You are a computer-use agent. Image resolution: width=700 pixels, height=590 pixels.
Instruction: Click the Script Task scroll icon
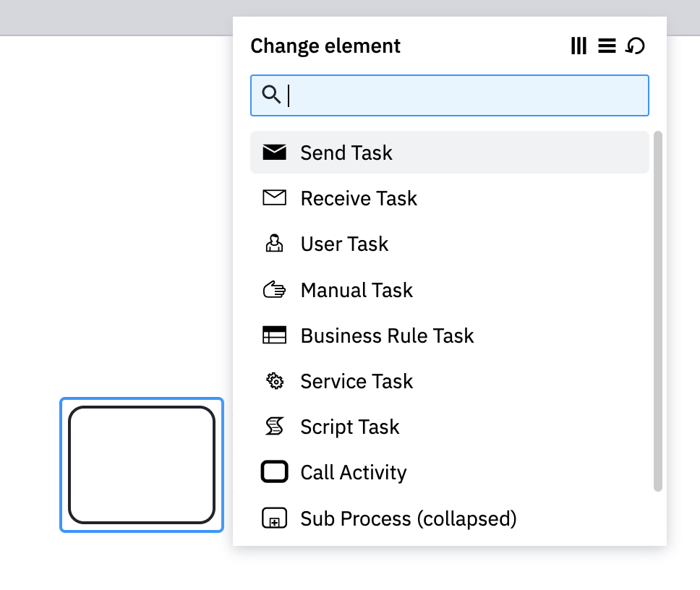274,426
